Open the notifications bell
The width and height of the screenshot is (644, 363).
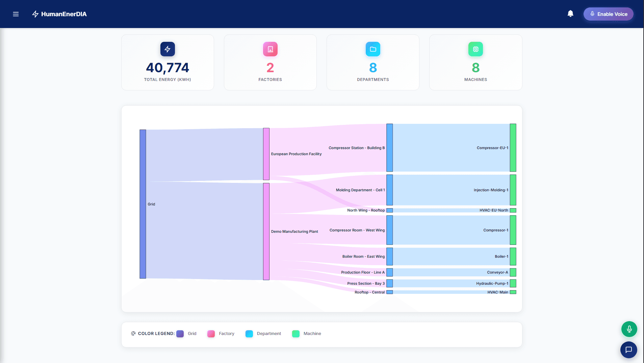click(x=570, y=13)
